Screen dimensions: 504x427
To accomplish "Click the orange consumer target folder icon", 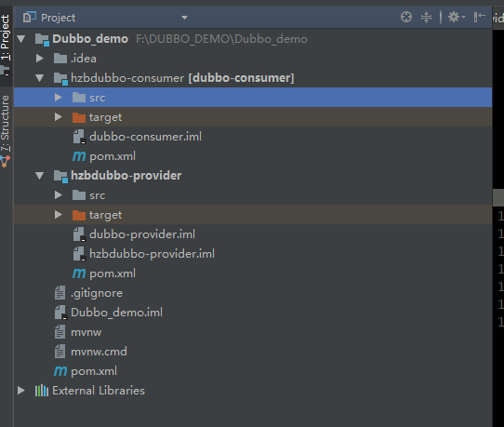I will pos(79,117).
